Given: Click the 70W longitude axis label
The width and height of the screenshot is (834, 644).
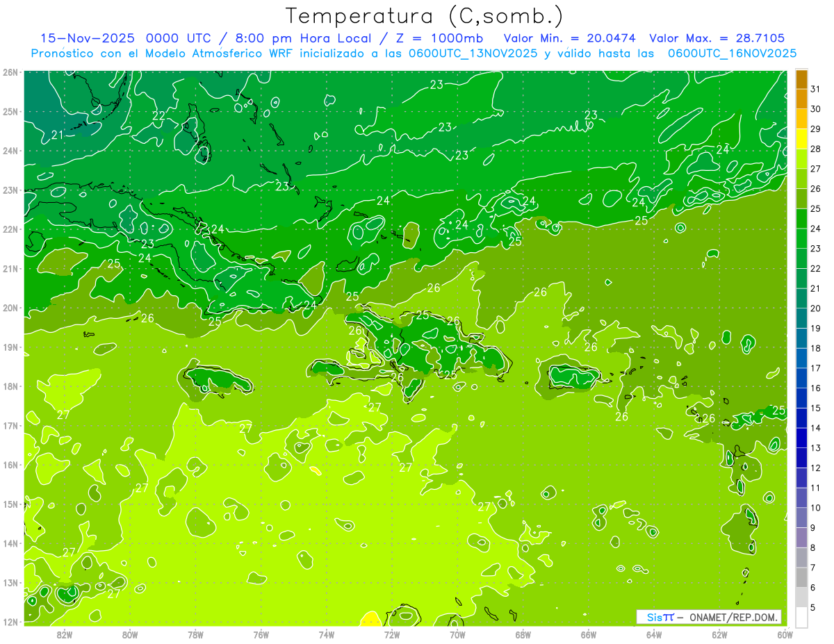Looking at the screenshot, I should [x=457, y=634].
